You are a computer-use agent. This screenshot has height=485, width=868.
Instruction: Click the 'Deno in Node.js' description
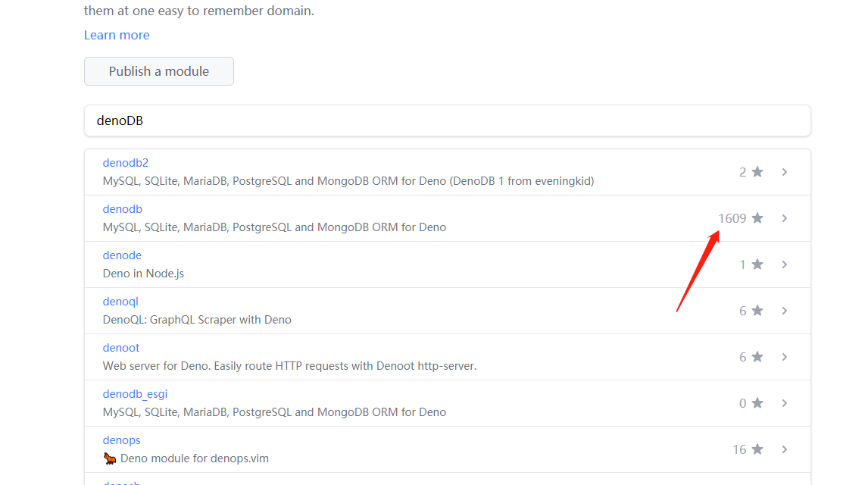pos(143,274)
